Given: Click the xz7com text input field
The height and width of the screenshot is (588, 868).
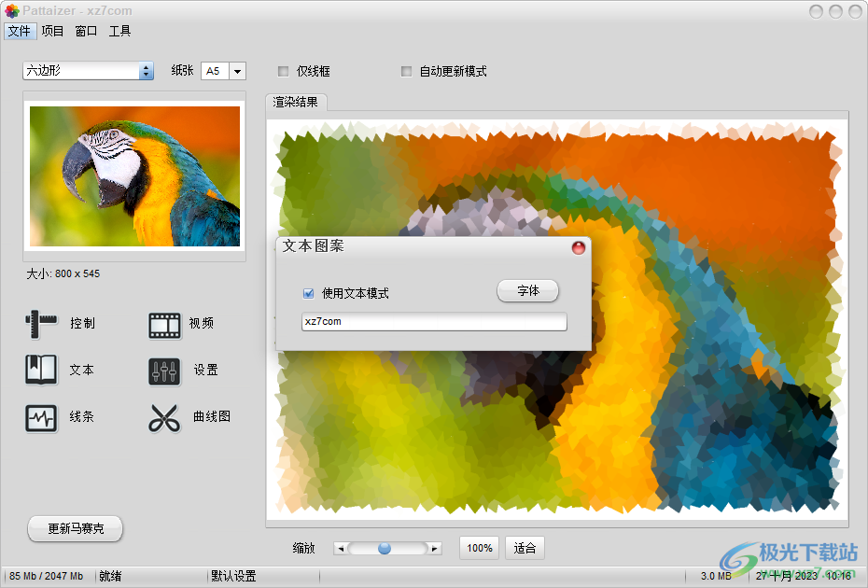Looking at the screenshot, I should (x=434, y=322).
